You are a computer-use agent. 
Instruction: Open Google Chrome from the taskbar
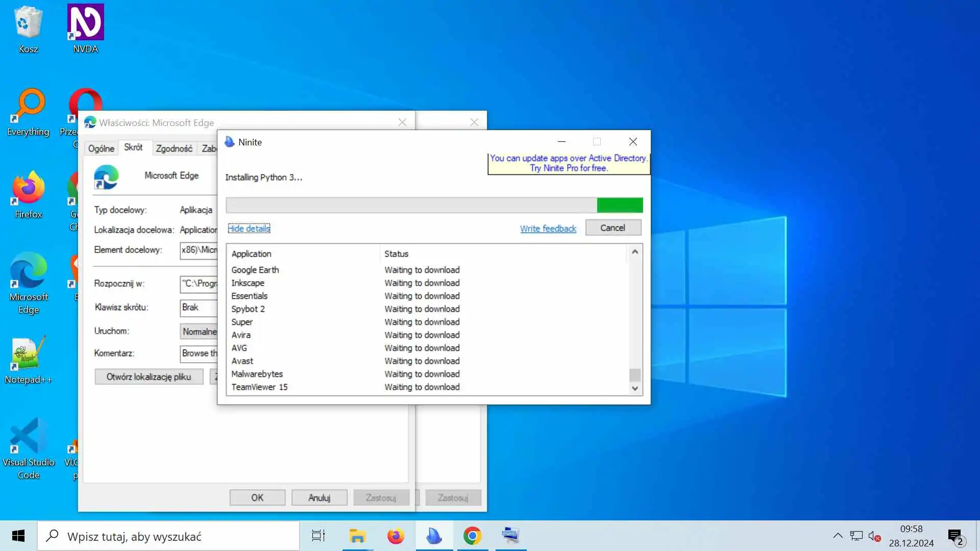[473, 536]
